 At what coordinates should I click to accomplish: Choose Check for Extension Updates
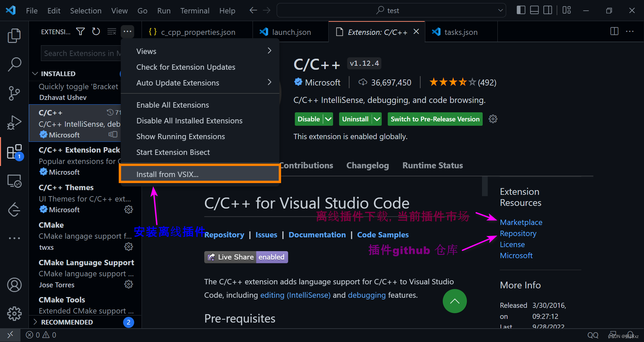[x=200, y=67]
